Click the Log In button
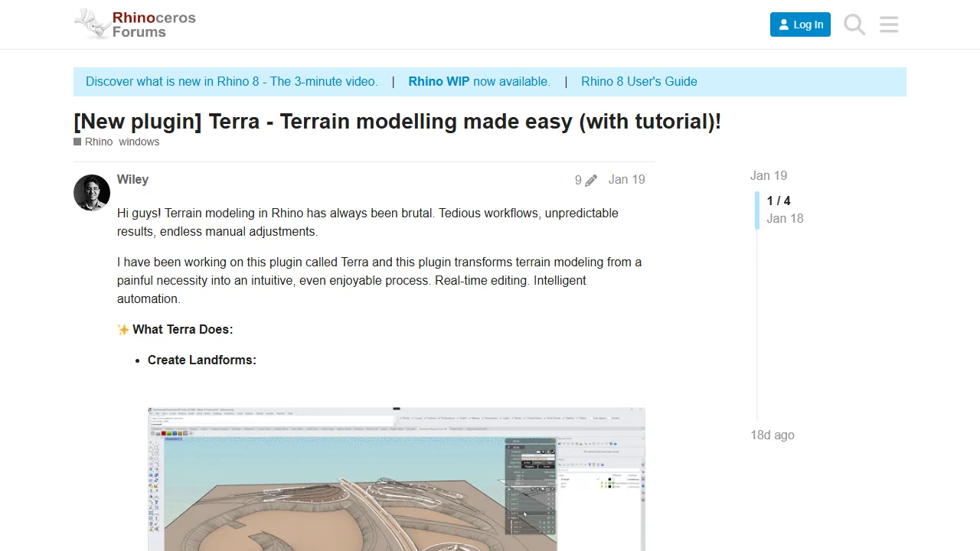This screenshot has height=551, width=980. (800, 24)
